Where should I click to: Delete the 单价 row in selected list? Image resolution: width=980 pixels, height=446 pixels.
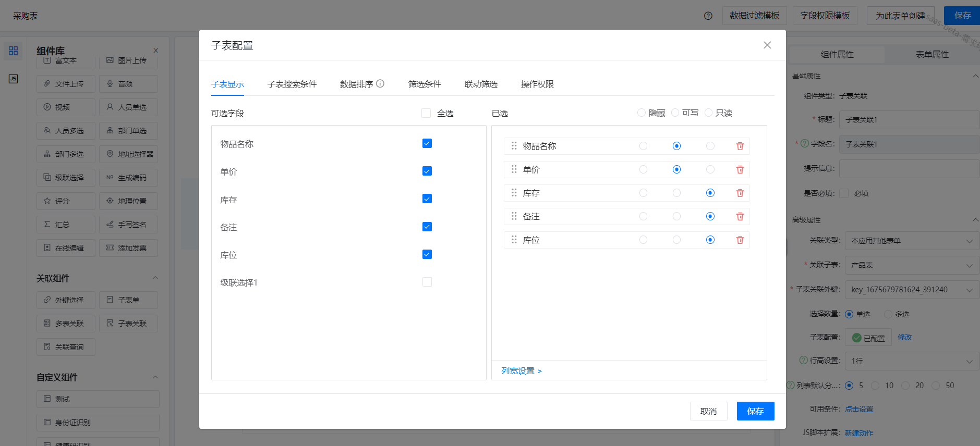[x=740, y=170]
